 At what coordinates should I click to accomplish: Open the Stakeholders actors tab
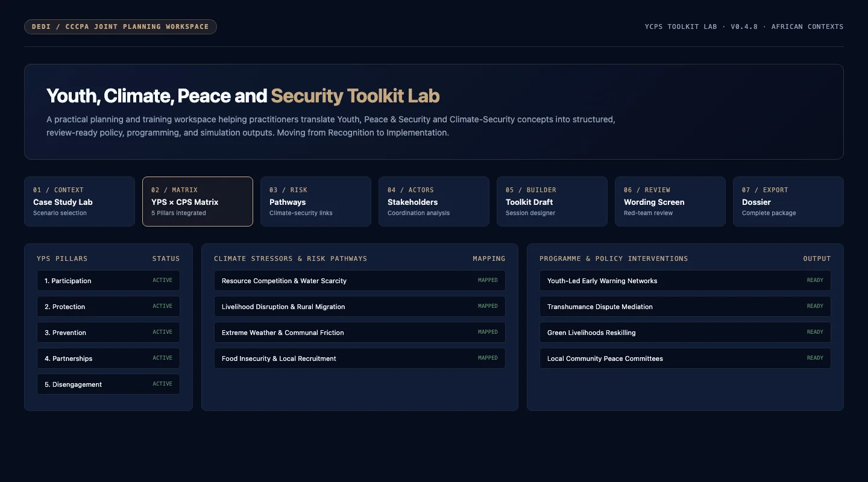pyautogui.click(x=434, y=201)
